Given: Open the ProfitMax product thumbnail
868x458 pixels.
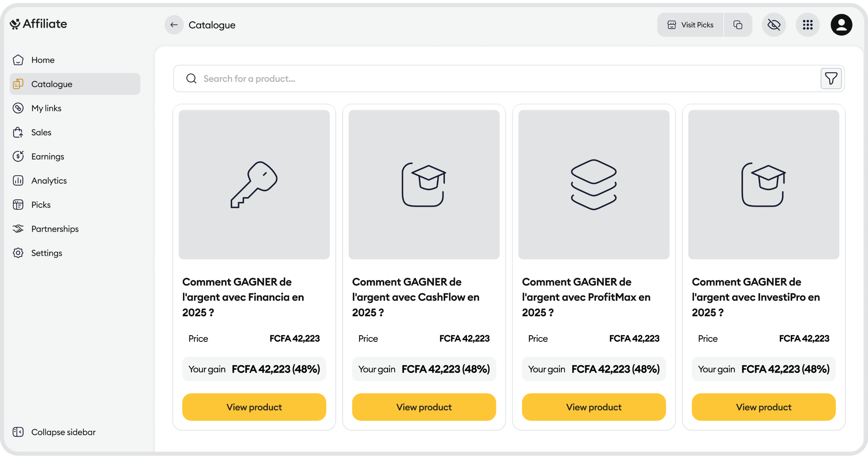Looking at the screenshot, I should click(593, 185).
